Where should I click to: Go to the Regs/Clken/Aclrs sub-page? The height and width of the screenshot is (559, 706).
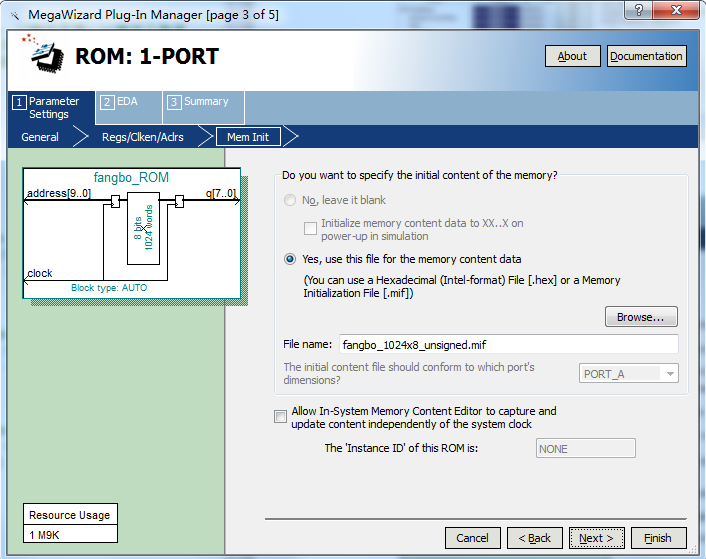pyautogui.click(x=142, y=137)
